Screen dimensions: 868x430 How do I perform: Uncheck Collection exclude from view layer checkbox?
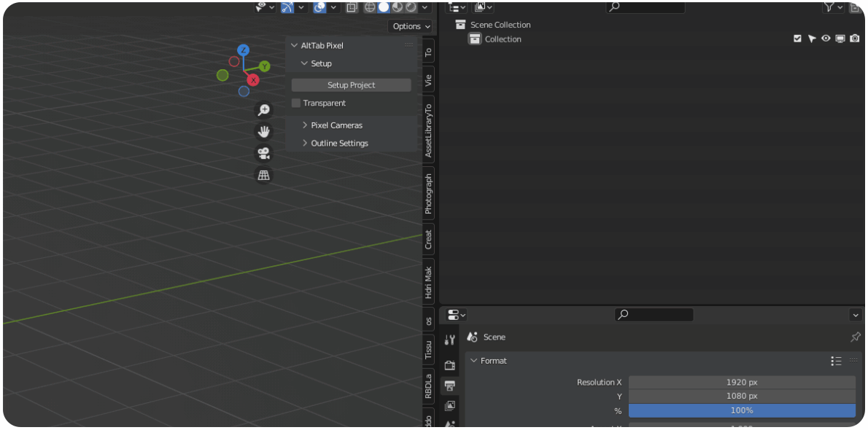pos(797,39)
